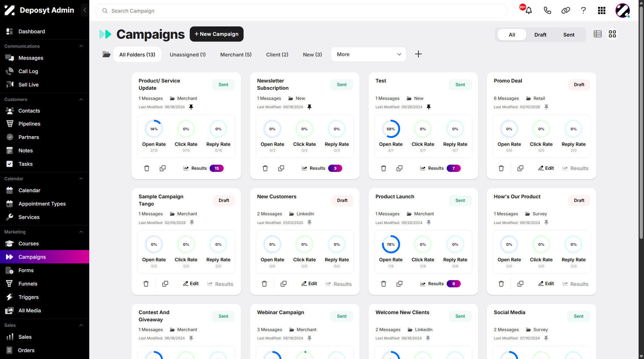Duplicate the Product Launch campaign
Screen dimensions: 644x359
[x=399, y=284]
